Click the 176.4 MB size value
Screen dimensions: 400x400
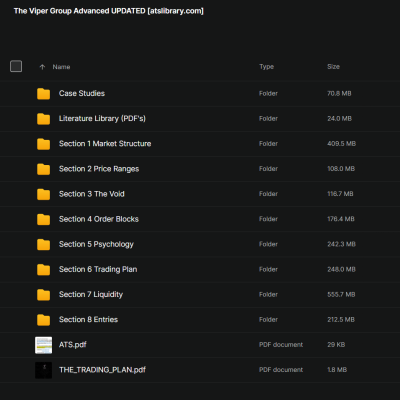[x=341, y=219]
